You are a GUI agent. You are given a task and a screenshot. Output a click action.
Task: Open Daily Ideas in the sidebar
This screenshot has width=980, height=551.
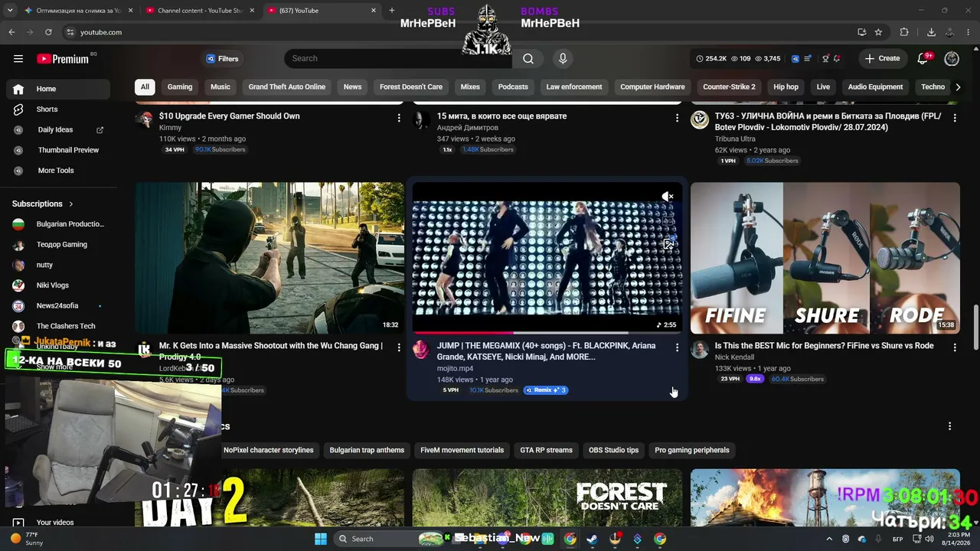coord(58,130)
